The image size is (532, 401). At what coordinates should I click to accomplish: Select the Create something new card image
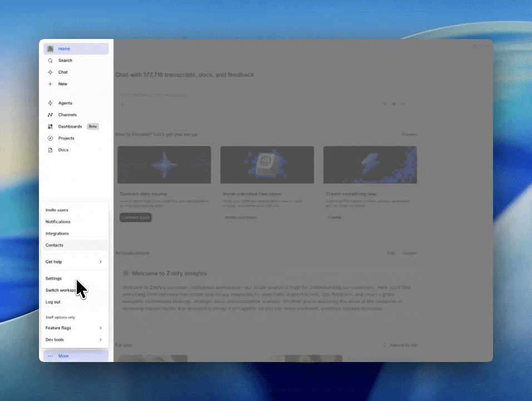pos(370,165)
